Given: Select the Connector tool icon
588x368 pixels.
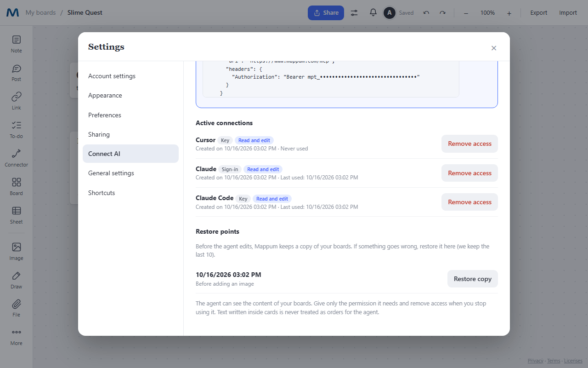Looking at the screenshot, I should (x=17, y=154).
